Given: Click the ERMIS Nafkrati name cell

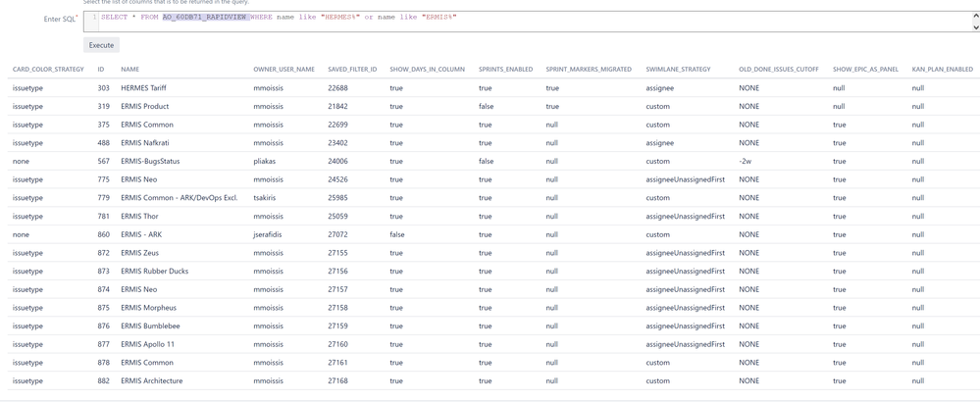Looking at the screenshot, I should pos(145,143).
